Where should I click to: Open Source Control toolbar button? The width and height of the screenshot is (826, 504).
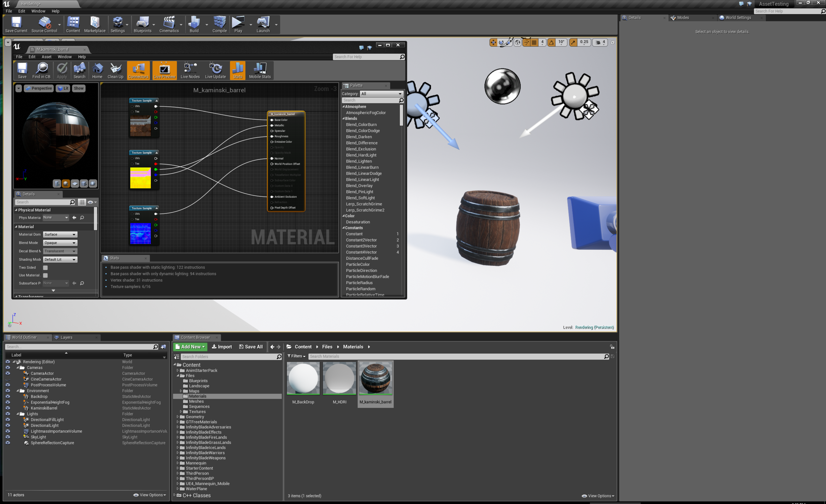click(x=44, y=24)
